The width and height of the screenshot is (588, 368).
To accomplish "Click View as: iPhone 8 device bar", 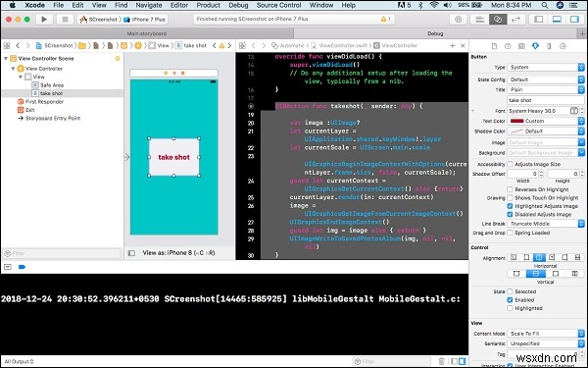I will click(178, 253).
